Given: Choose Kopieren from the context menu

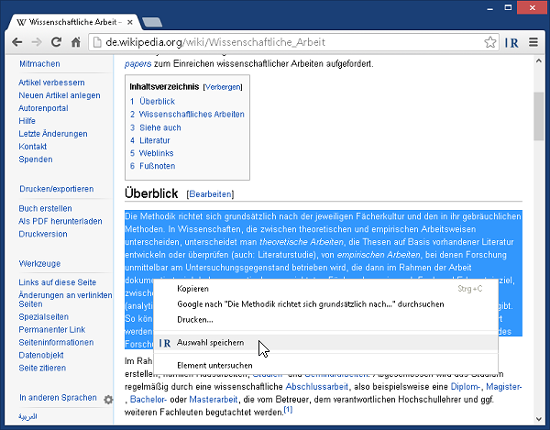Looking at the screenshot, I should click(326, 289).
